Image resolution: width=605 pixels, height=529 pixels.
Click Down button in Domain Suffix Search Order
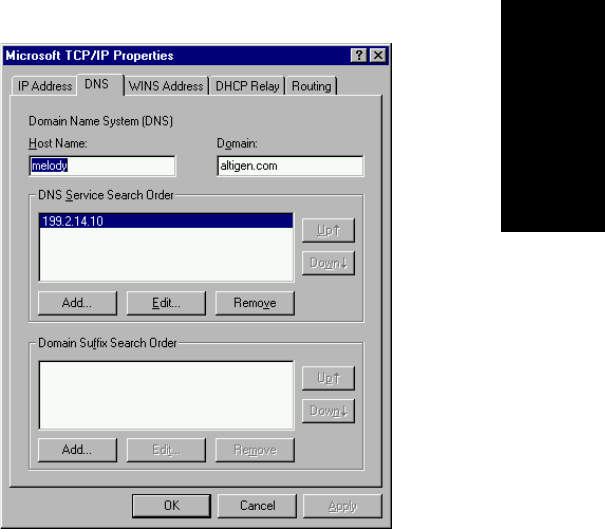pyautogui.click(x=328, y=411)
